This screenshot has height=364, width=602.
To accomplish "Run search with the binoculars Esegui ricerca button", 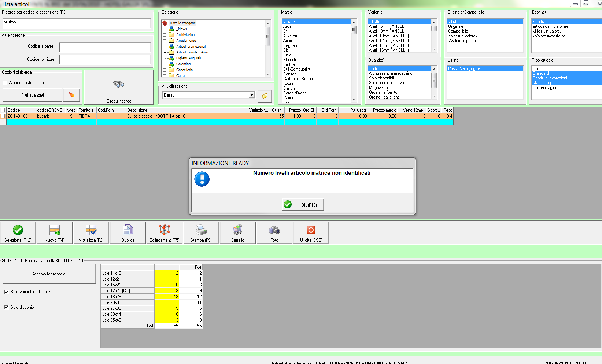I will pos(119,87).
